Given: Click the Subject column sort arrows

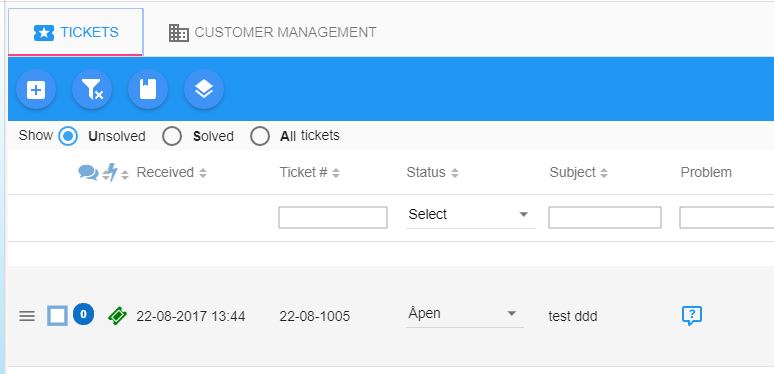Looking at the screenshot, I should click(x=604, y=173).
